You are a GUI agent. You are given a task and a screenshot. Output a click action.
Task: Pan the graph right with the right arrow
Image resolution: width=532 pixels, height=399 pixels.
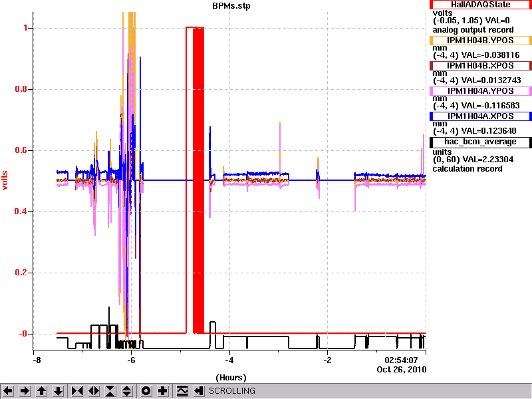click(25, 391)
